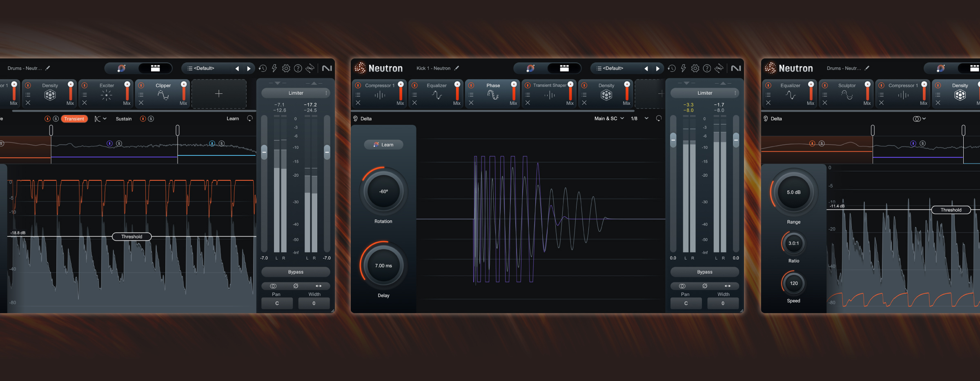980x381 pixels.
Task: Click the input gain fader in Kick window
Action: (x=673, y=140)
